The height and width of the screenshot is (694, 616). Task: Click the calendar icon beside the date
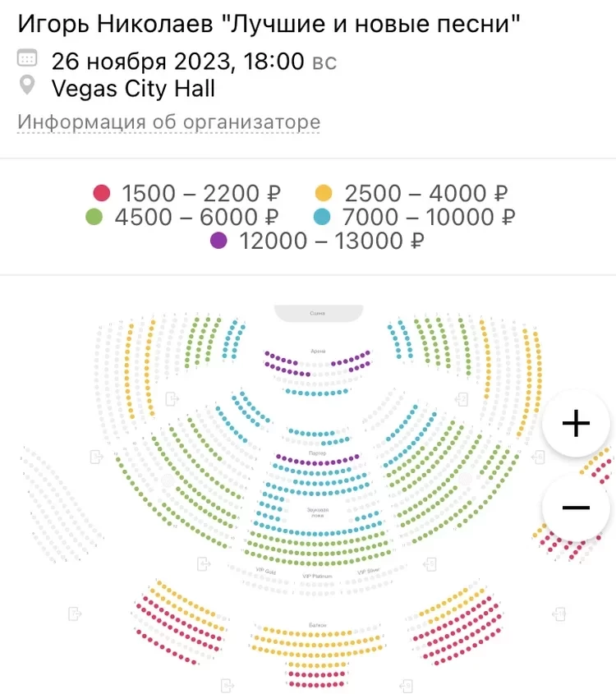click(x=27, y=61)
